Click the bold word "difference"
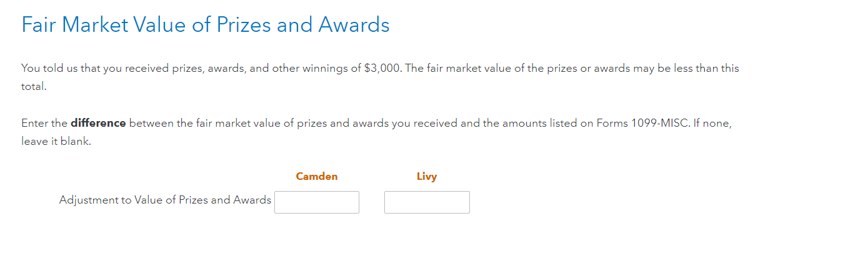Viewport: 868px width, 261px height. coord(98,124)
